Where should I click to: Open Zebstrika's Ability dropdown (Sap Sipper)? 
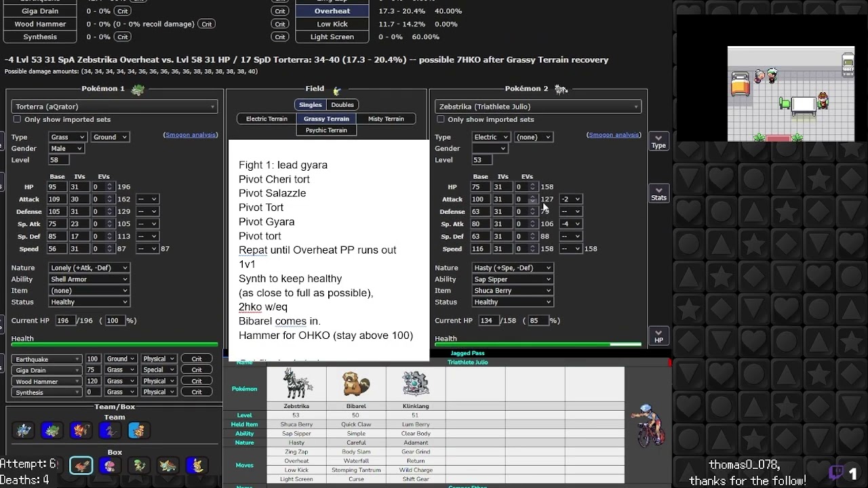pos(512,279)
